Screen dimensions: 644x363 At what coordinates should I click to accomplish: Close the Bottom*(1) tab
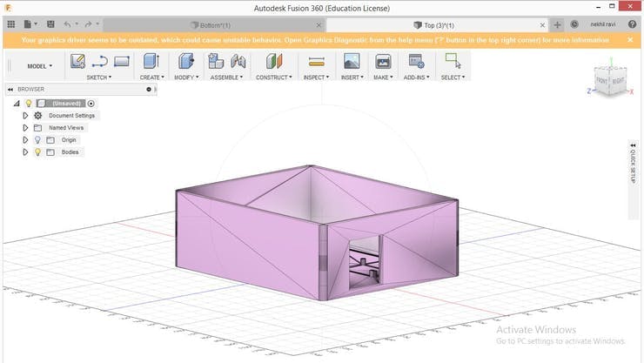click(x=319, y=25)
